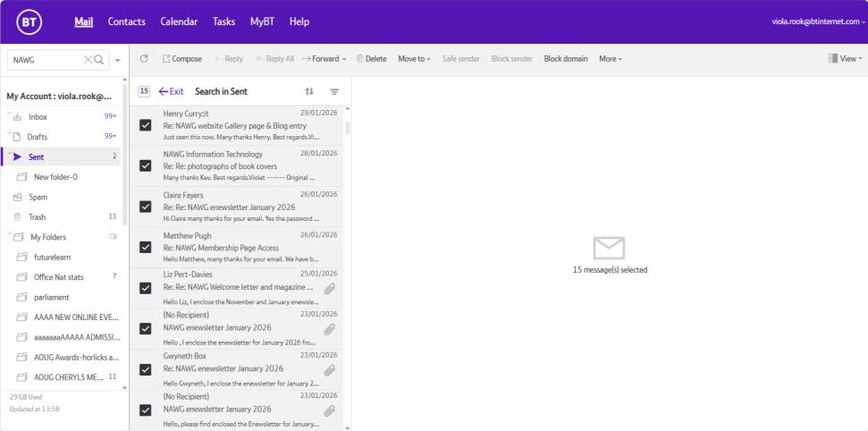The width and height of the screenshot is (868, 431).
Task: Open the AAAA NEW ONLINE EVE... folder
Action: [x=76, y=317]
